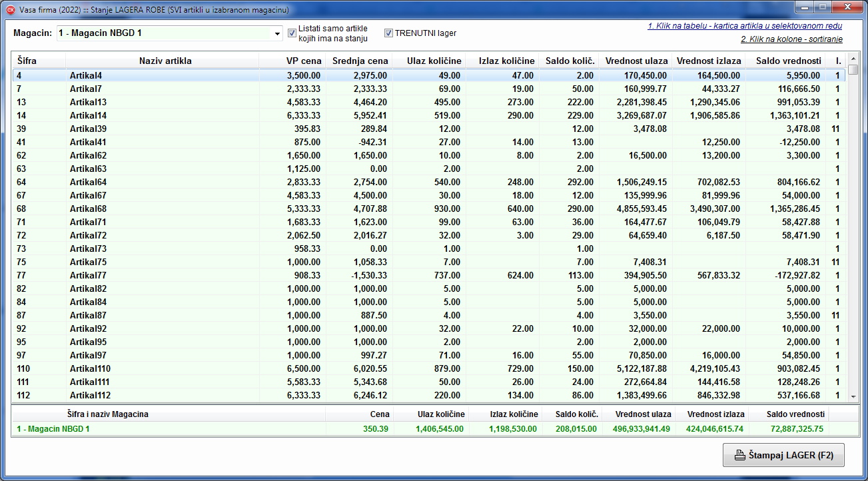This screenshot has height=481, width=868.
Task: Sort by VP cena column header
Action: (292, 61)
